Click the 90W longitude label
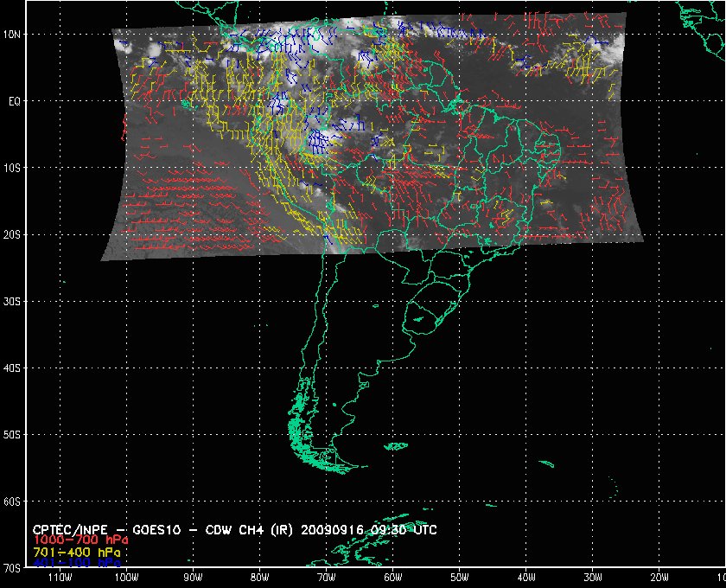Screen dimensions: 726x588 point(193,578)
